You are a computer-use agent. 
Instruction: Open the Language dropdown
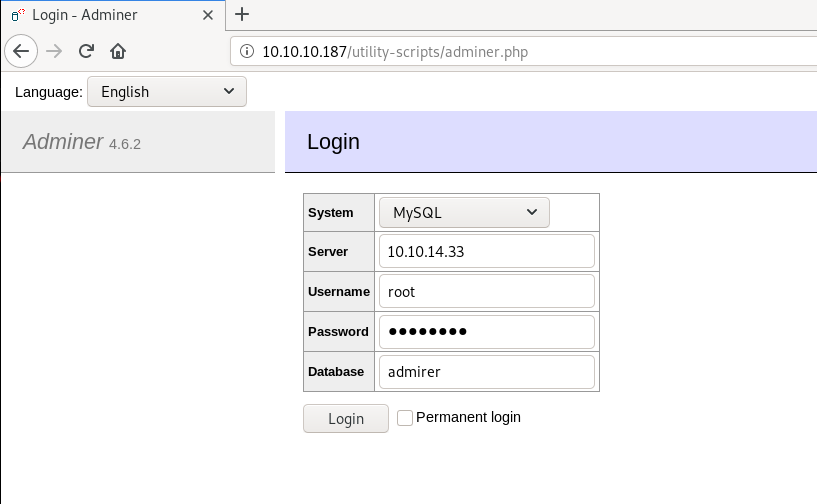[x=166, y=92]
